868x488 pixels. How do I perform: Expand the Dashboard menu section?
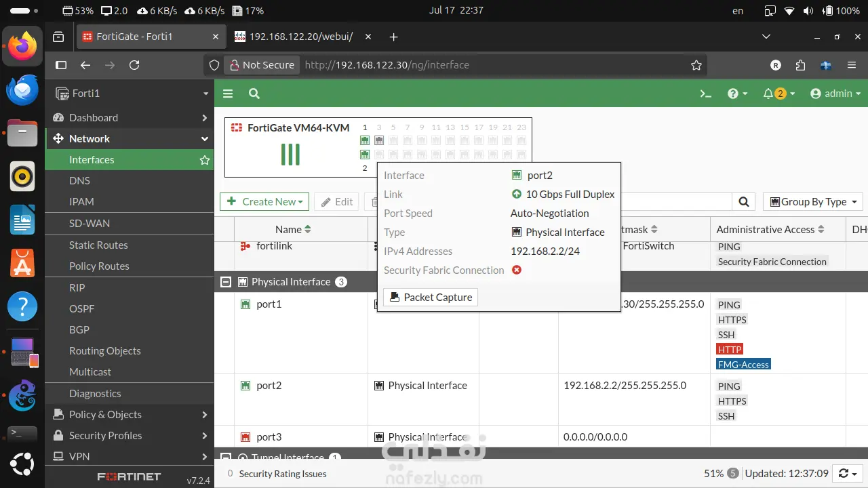coord(130,118)
